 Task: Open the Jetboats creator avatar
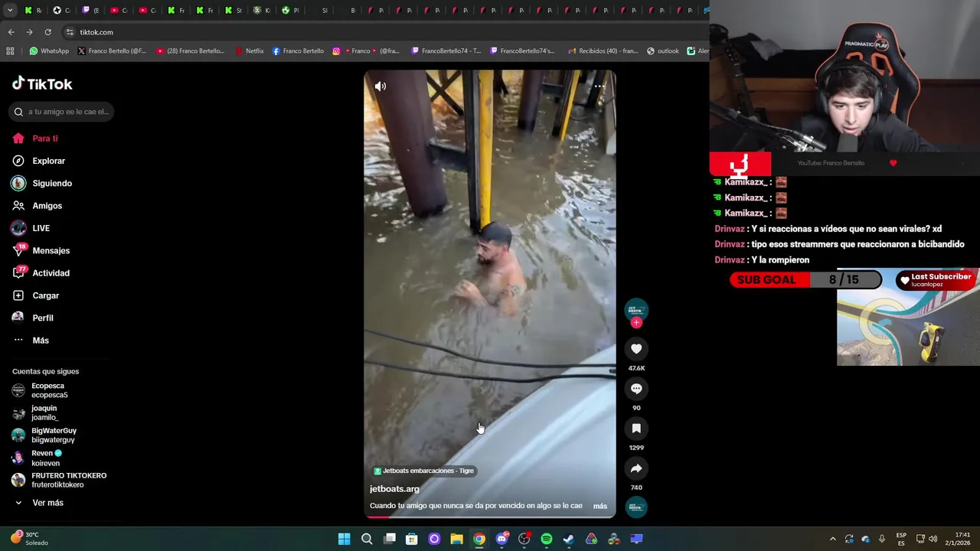636,309
